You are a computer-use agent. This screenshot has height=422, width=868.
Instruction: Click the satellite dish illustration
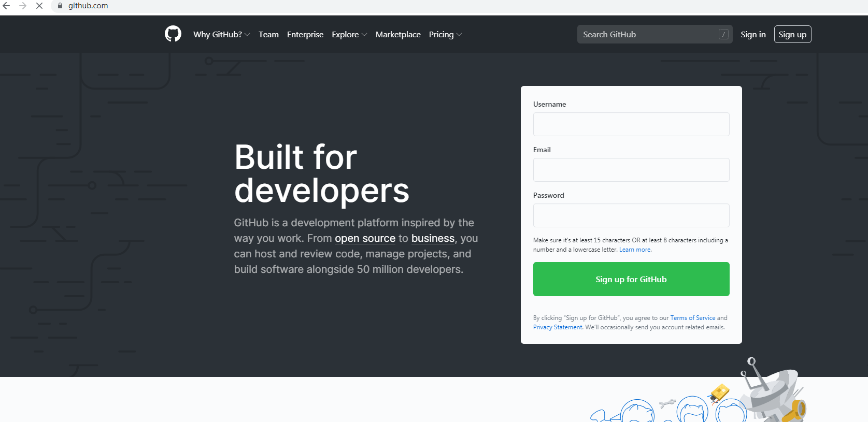click(773, 389)
